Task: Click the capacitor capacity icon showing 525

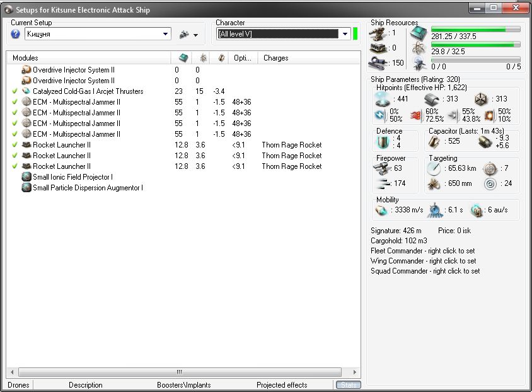Action: pos(434,142)
